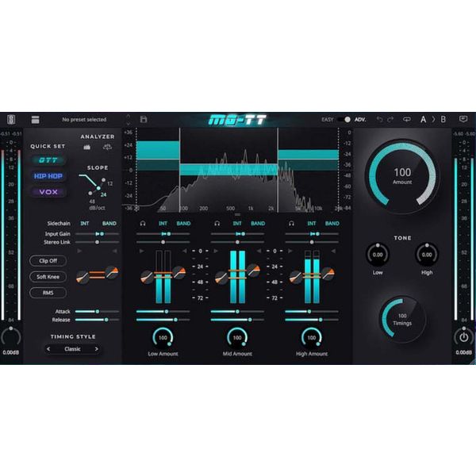Go to next Timing Style with right chevron

pos(97,349)
